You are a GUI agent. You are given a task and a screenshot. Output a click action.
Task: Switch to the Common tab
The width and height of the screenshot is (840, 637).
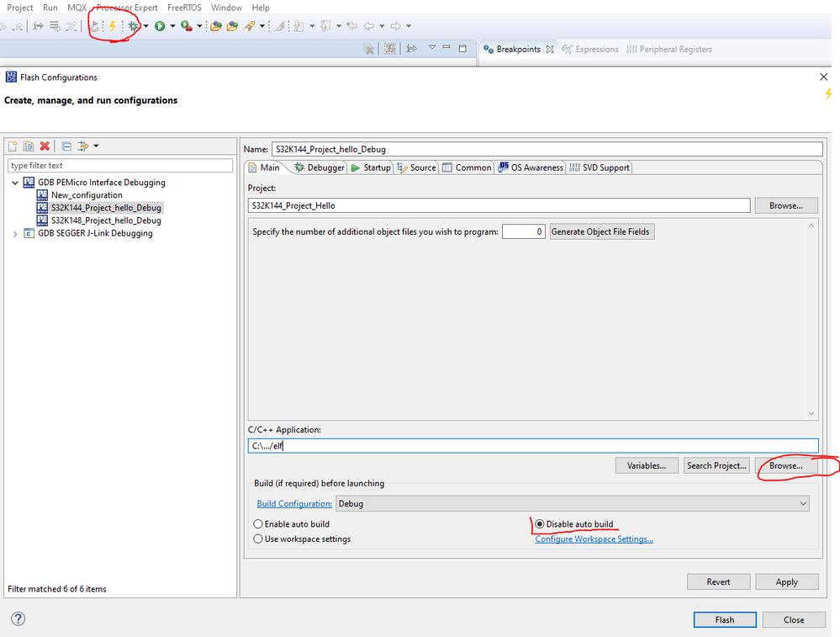coord(468,167)
